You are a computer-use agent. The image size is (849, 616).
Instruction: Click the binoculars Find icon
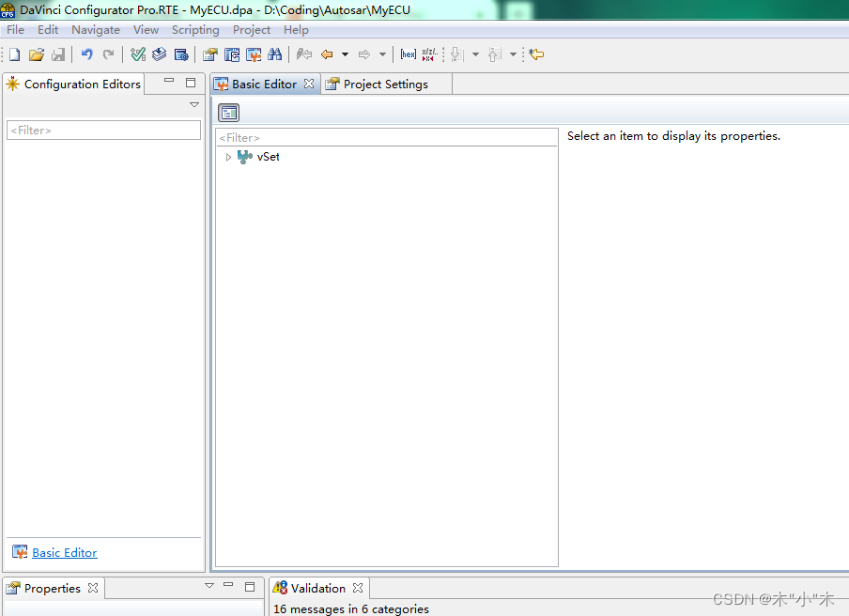point(274,54)
